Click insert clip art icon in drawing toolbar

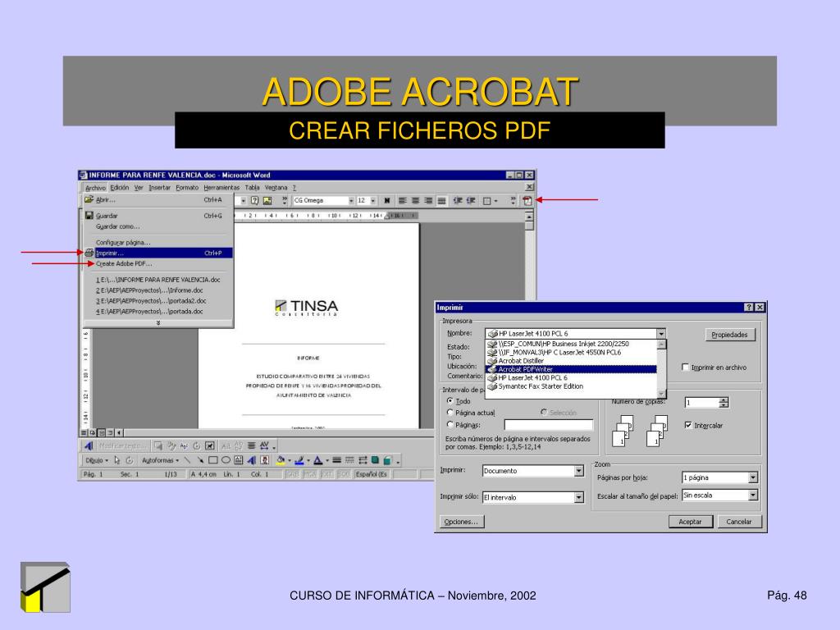click(x=265, y=460)
